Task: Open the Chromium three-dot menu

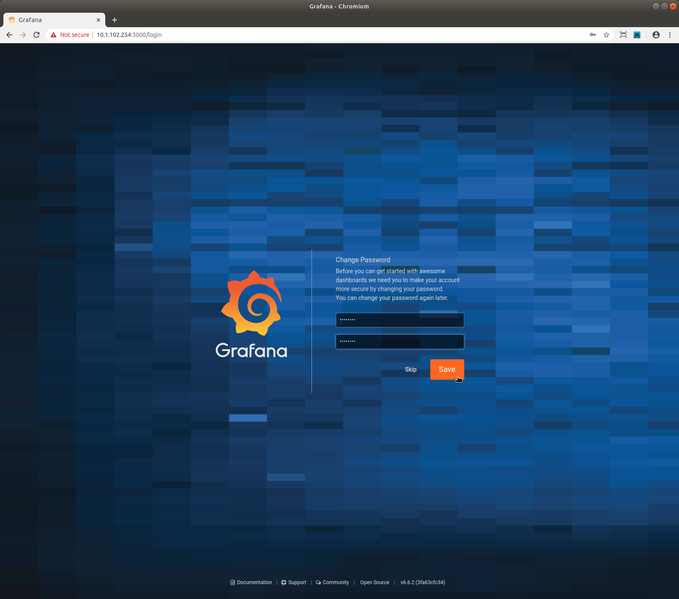Action: click(669, 35)
